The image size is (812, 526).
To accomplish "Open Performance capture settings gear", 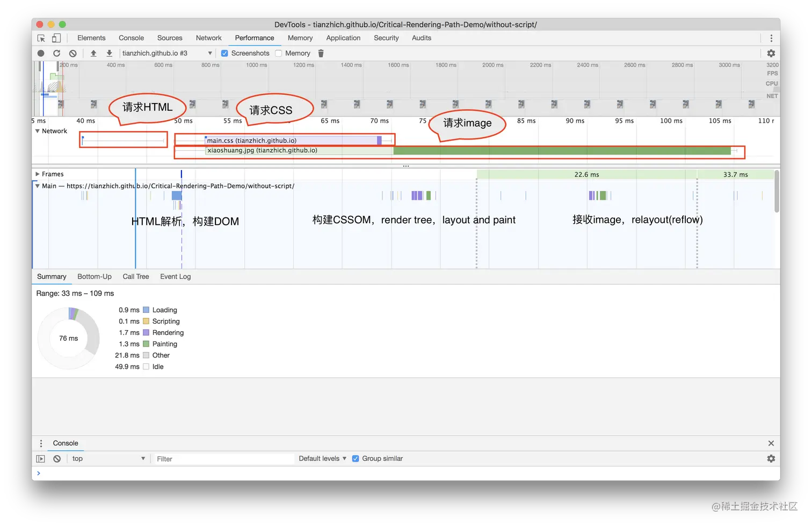I will (x=771, y=53).
